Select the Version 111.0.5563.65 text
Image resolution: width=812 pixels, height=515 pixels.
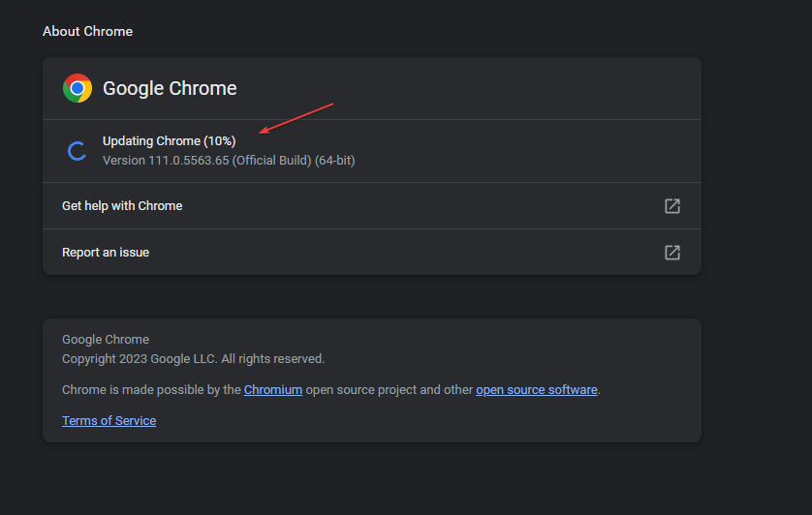coord(166,161)
